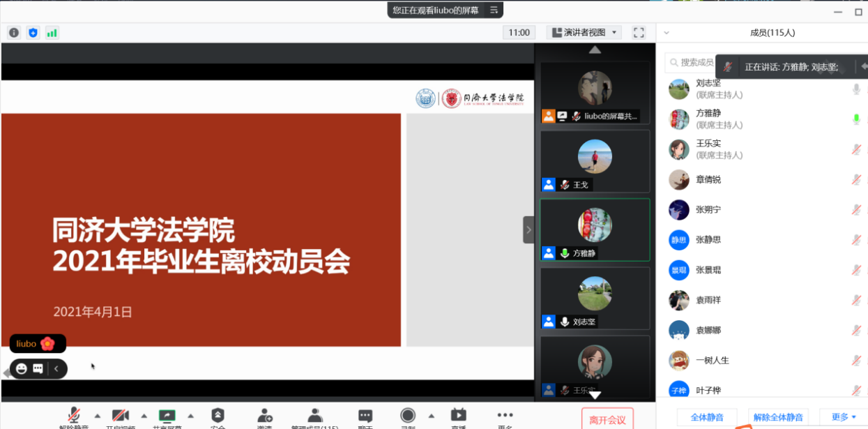Click the 离开会议 leave meeting button
This screenshot has width=868, height=429.
coord(607,419)
